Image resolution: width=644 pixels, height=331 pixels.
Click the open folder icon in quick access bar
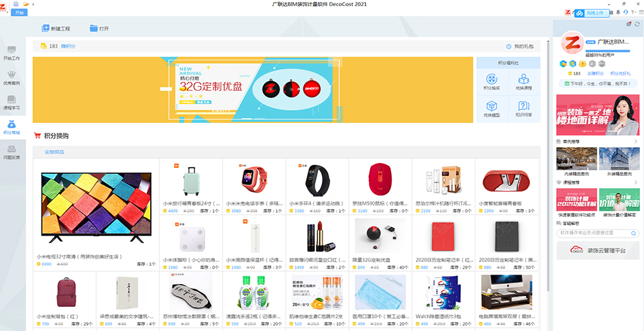[x=26, y=4]
